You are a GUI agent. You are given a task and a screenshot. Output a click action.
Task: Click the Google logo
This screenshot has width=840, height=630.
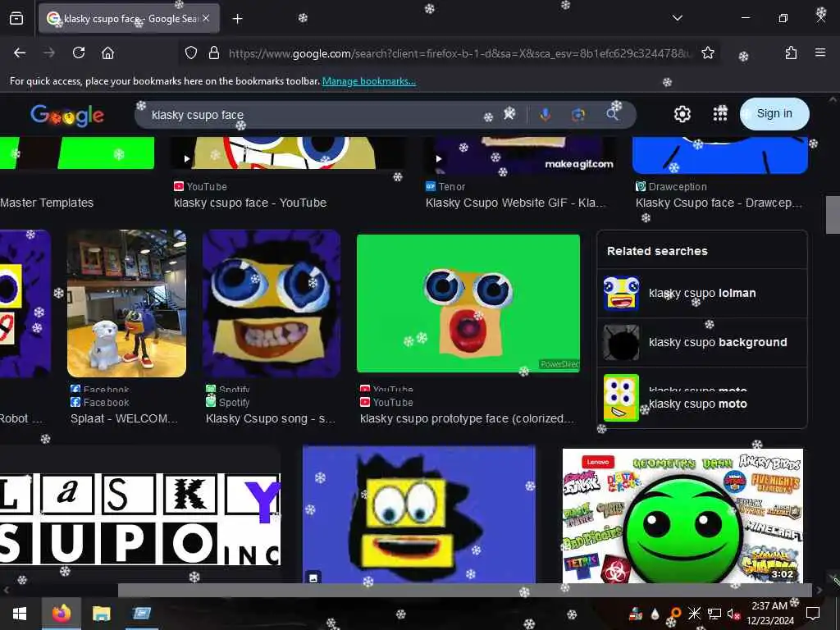pyautogui.click(x=67, y=115)
